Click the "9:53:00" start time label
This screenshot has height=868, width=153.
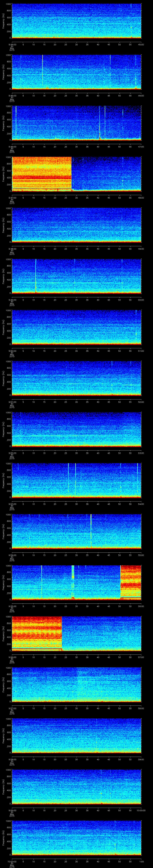(x=12, y=504)
